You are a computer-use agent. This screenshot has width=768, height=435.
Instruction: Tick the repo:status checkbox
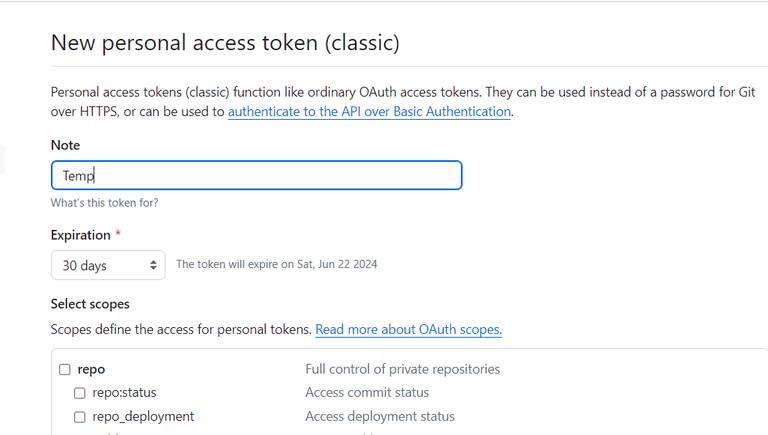(x=80, y=393)
